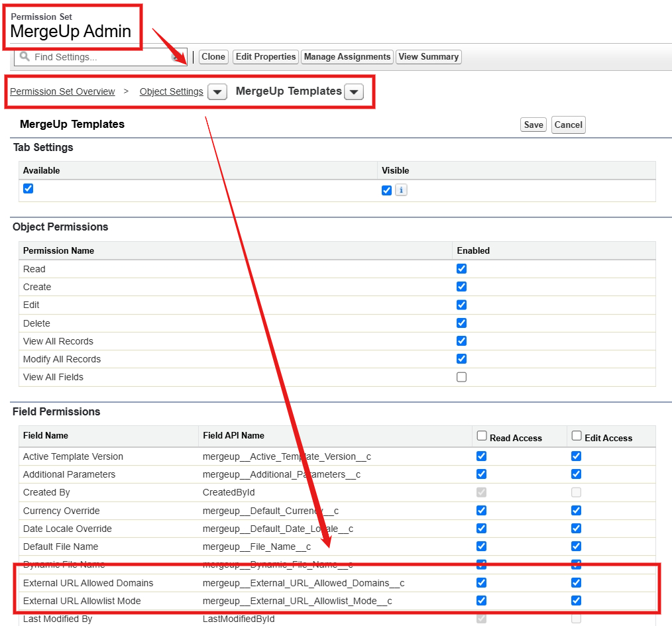Go to Permission Set Overview link

click(x=62, y=91)
